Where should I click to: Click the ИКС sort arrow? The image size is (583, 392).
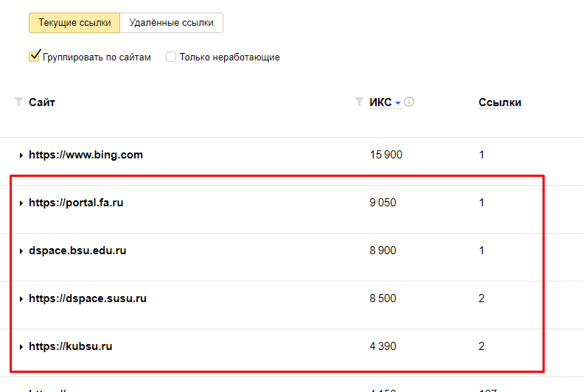[398, 103]
